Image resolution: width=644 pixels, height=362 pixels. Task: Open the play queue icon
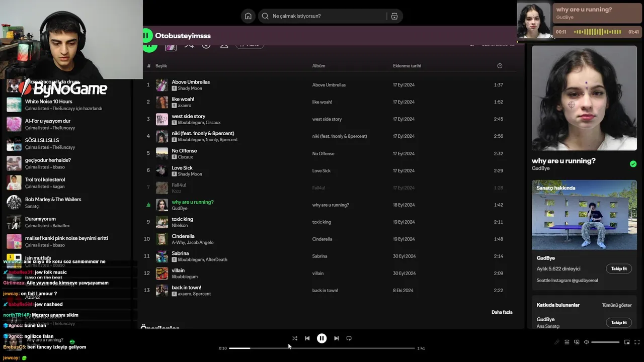pos(567,342)
